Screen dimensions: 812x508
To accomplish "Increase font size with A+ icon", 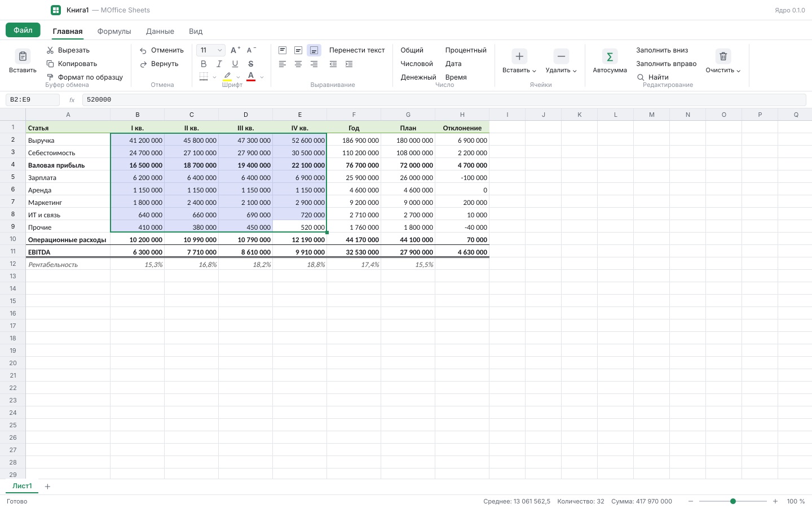I will pyautogui.click(x=235, y=50).
